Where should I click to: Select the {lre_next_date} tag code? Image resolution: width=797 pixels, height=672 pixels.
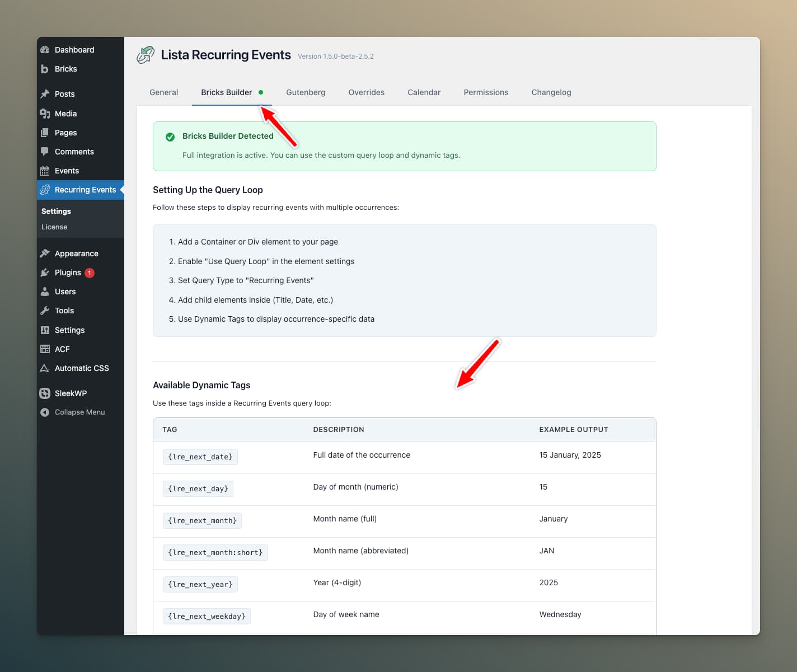coord(200,457)
